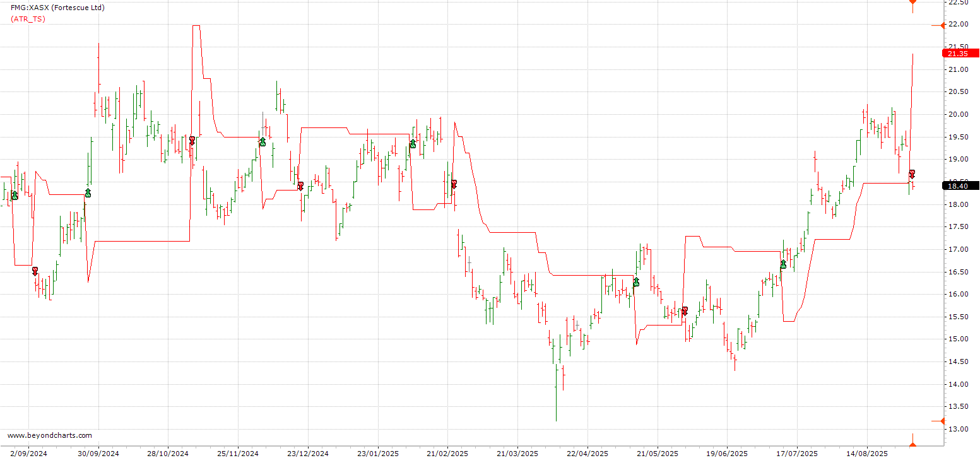
Task: Select the (ATR_TS) indicator label
Action: point(28,19)
